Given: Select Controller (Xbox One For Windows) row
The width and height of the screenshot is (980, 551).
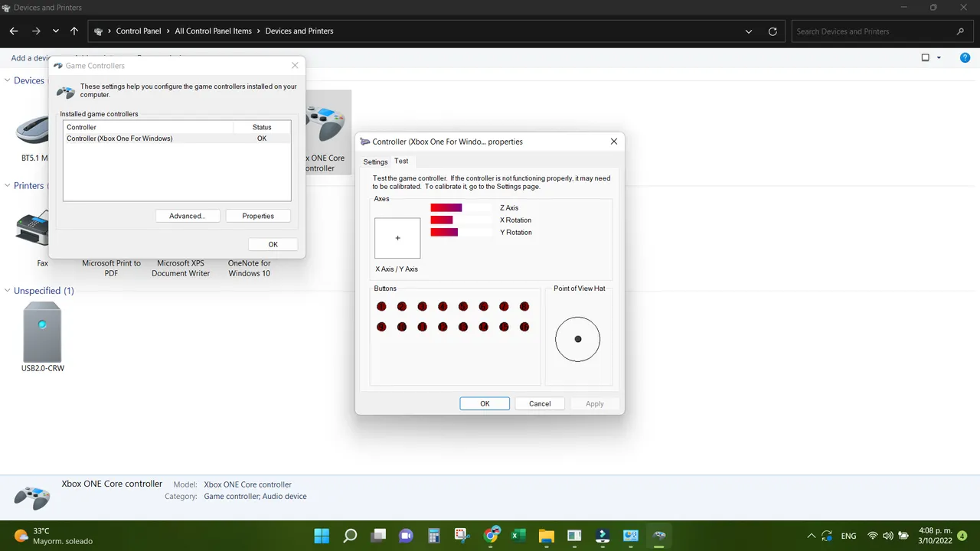Looking at the screenshot, I should click(x=177, y=139).
